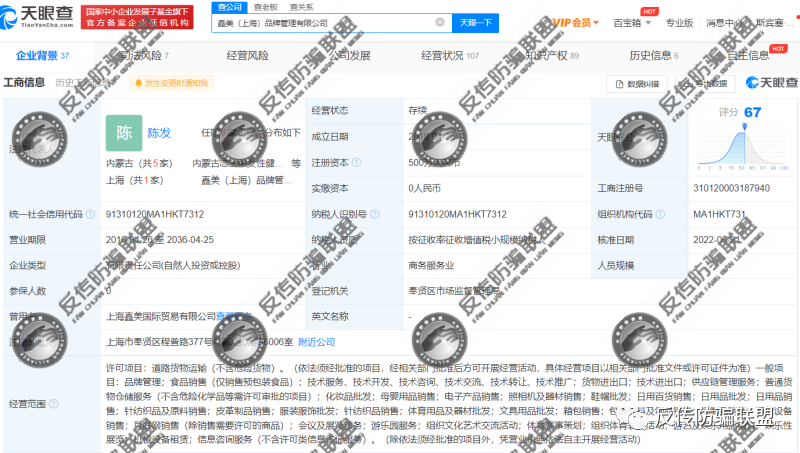This screenshot has width=800, height=453.
Task: Switch to the 经营风险 tab
Action: [247, 55]
